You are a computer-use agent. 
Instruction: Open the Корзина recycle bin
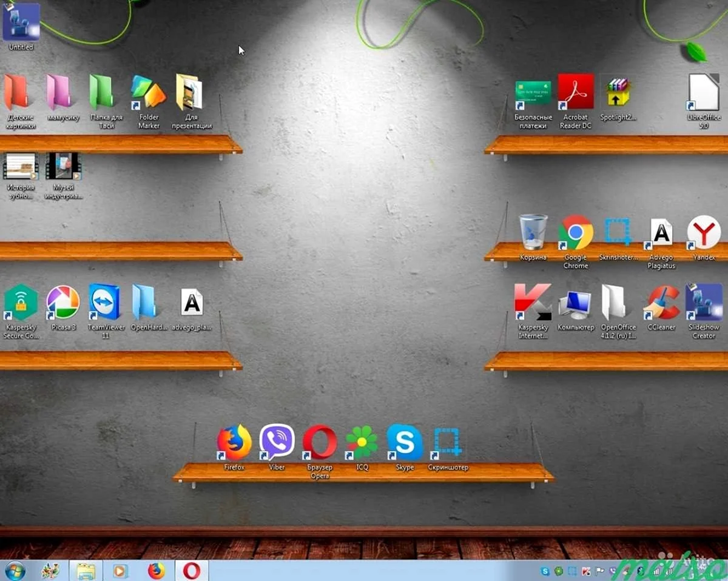(533, 232)
